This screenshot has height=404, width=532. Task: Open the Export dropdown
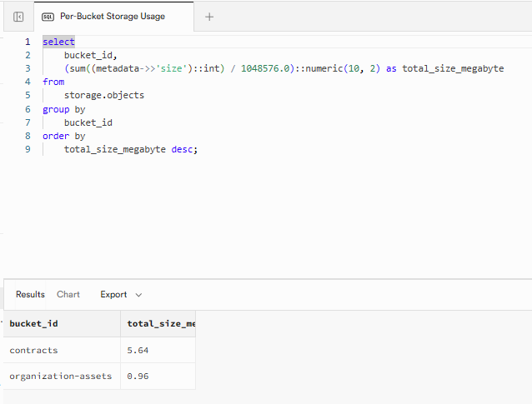point(121,294)
